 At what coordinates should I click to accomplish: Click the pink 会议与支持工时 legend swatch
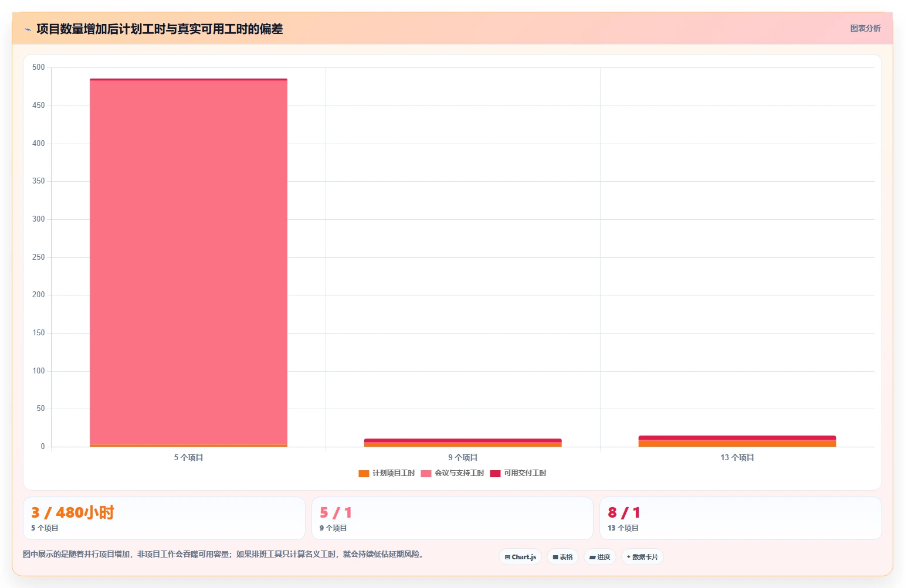point(426,474)
